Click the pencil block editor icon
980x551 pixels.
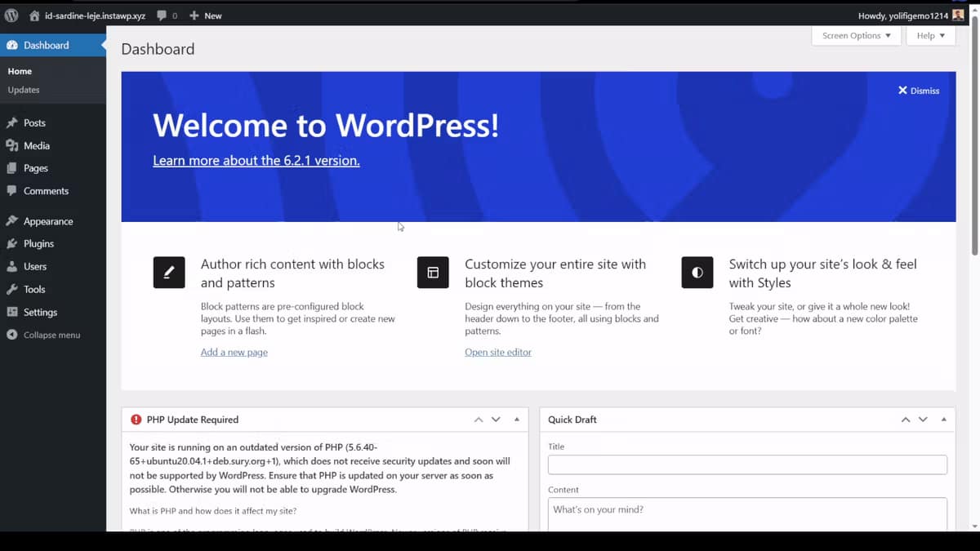169,272
